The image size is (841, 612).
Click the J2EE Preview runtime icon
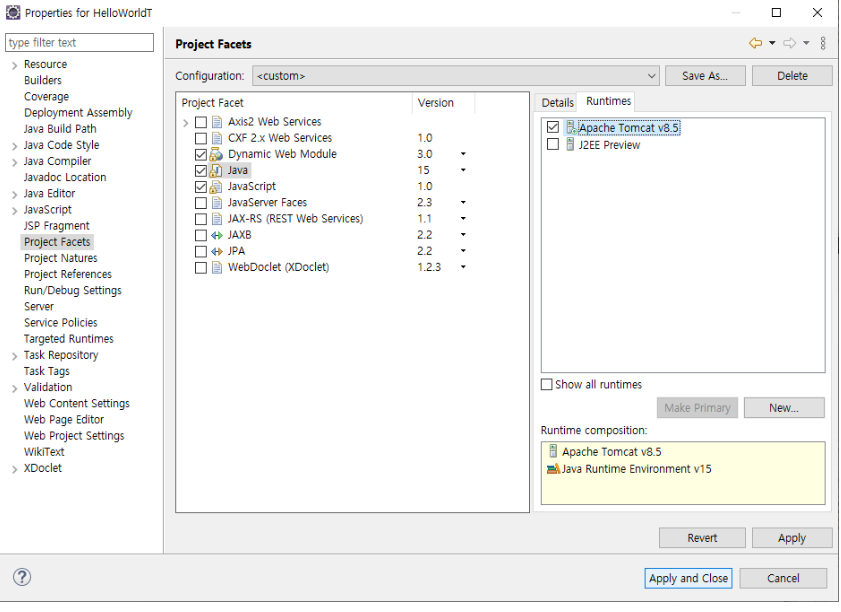[x=570, y=144]
